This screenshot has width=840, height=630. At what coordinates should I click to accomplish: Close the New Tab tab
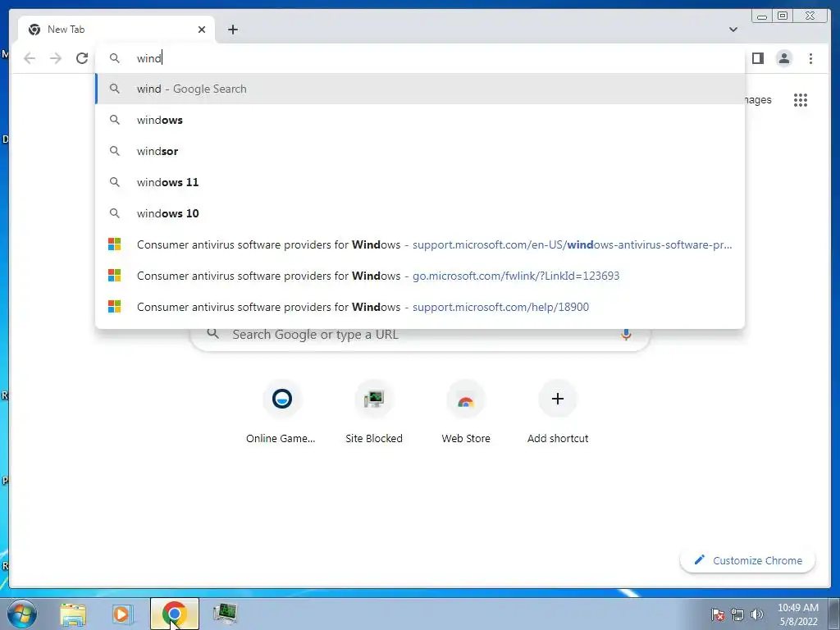202,30
